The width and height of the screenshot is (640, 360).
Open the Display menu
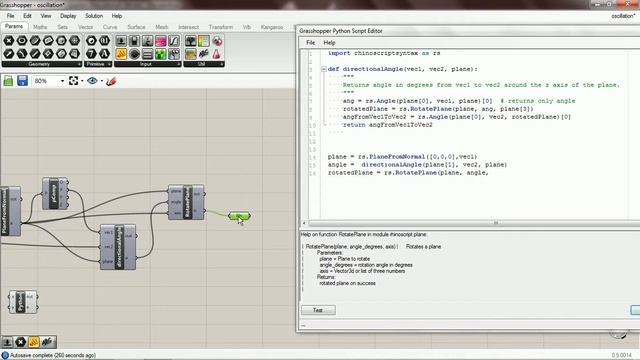68,16
